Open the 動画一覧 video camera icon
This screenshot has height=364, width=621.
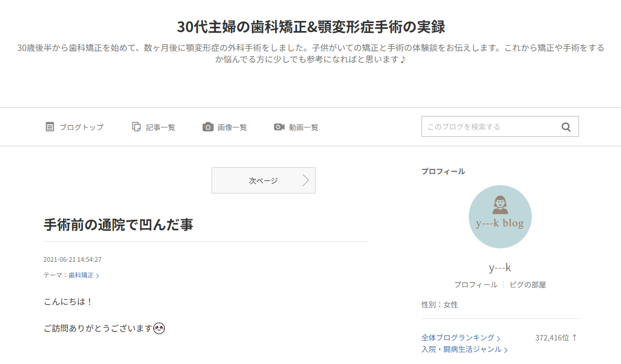(x=279, y=126)
